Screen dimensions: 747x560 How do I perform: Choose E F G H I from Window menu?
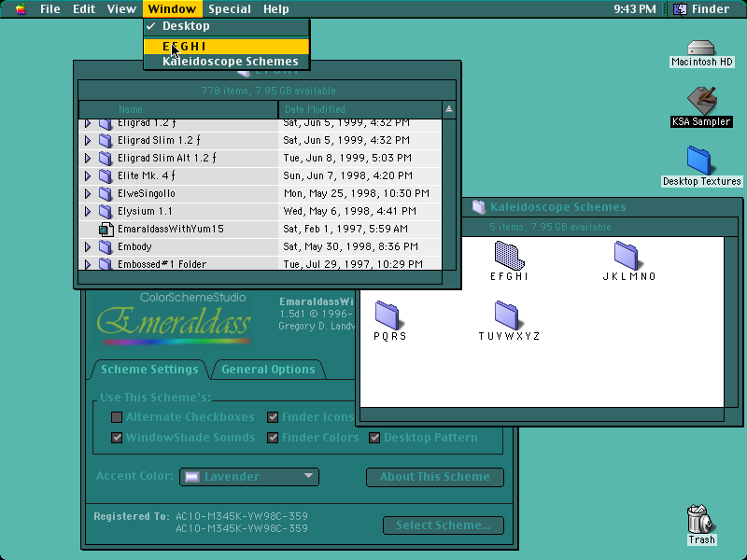pos(226,46)
